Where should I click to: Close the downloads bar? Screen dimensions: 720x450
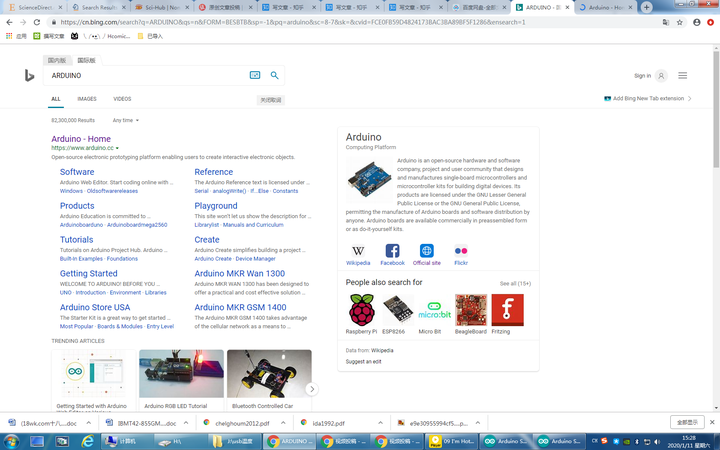[x=712, y=422]
